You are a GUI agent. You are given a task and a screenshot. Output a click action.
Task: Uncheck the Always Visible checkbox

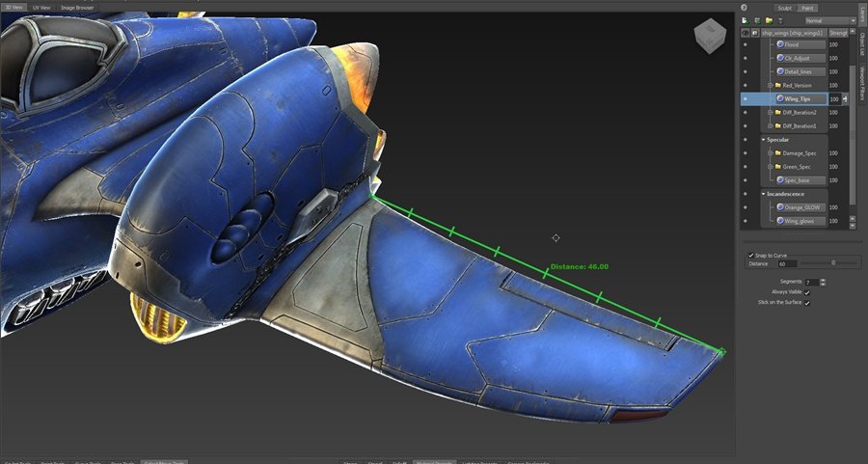[807, 292]
